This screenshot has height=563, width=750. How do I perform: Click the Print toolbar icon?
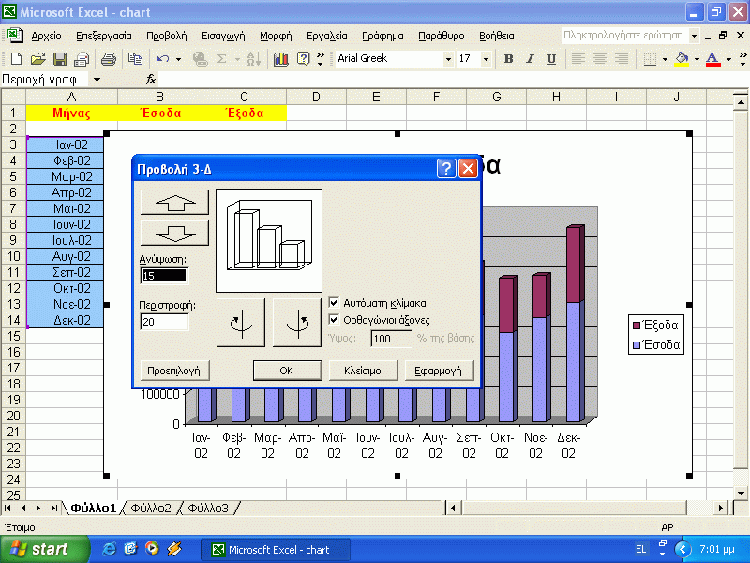[109, 59]
